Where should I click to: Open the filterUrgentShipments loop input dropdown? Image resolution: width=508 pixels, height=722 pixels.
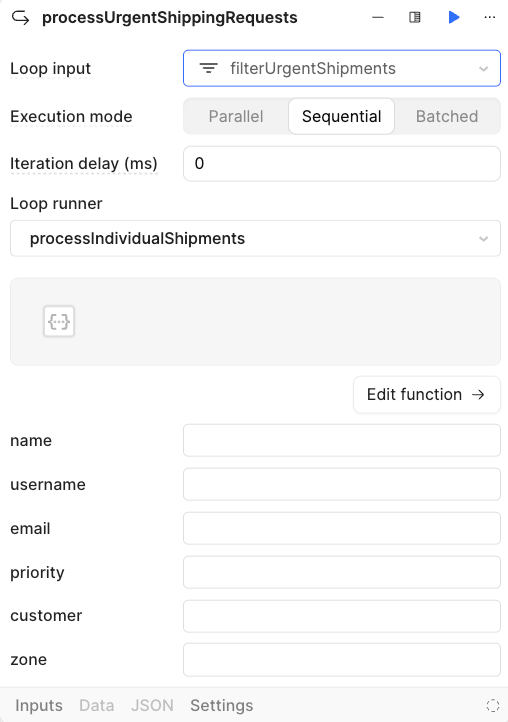click(342, 69)
